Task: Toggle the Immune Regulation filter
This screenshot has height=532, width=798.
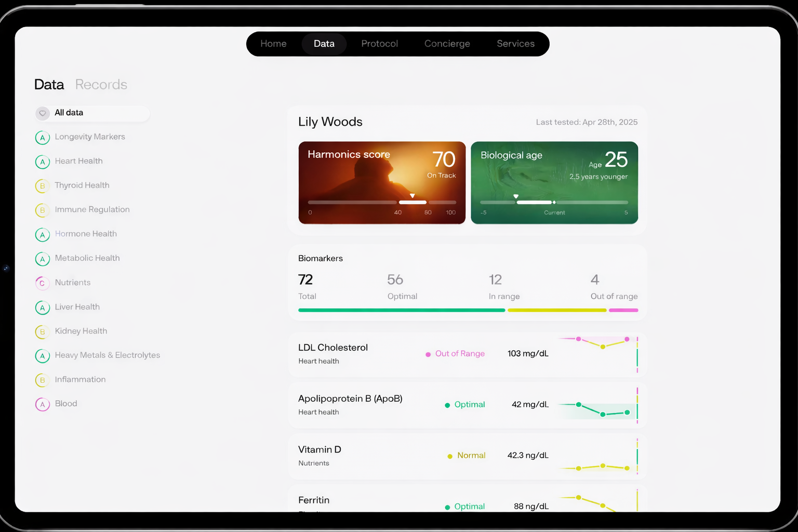Action: (92, 209)
